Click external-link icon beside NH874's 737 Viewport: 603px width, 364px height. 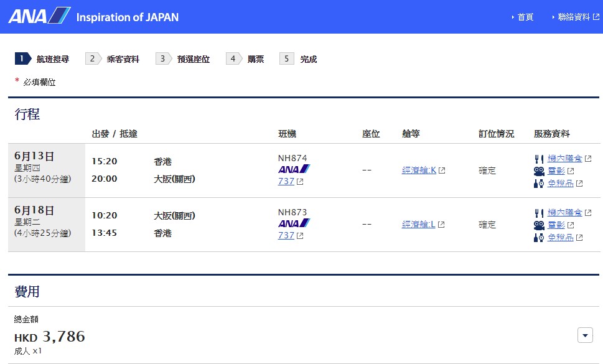(x=300, y=182)
